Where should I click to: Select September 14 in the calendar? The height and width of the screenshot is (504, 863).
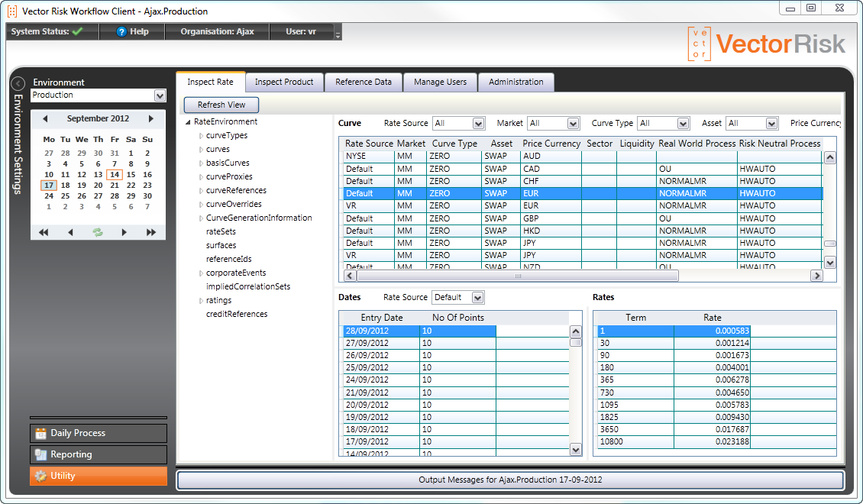pyautogui.click(x=115, y=174)
